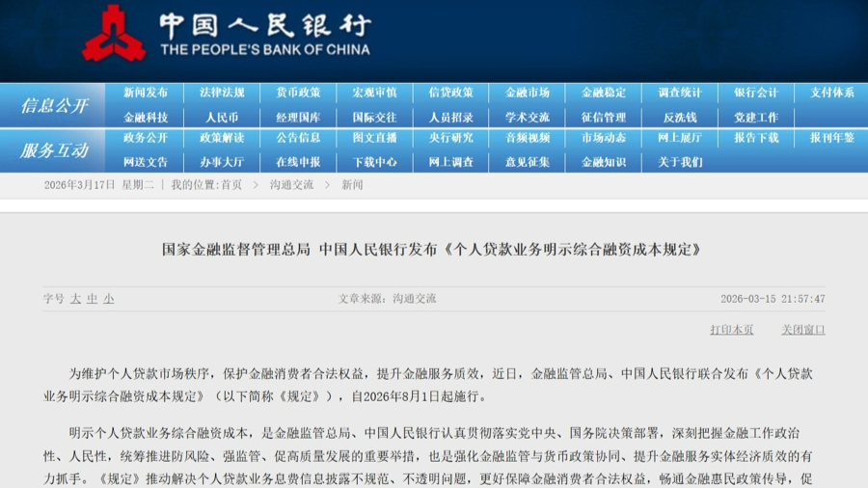868x488 pixels.
Task: Go to the 法律法规 section
Action: point(222,93)
